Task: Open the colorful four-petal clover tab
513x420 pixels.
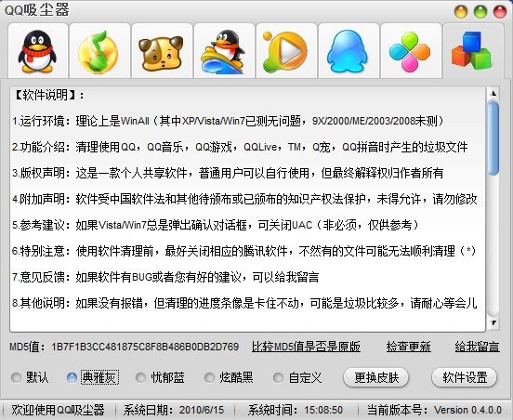Action: pyautogui.click(x=410, y=51)
